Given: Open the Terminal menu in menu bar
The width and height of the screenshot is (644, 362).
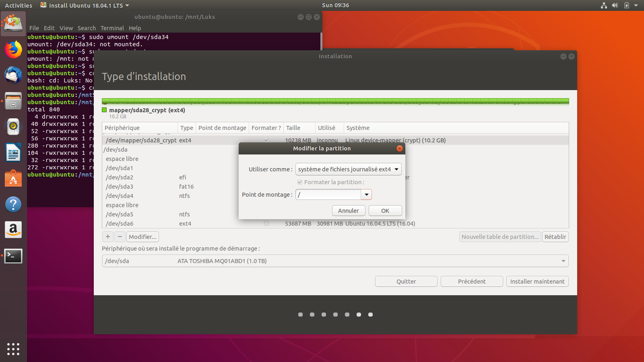Looking at the screenshot, I should (x=112, y=28).
